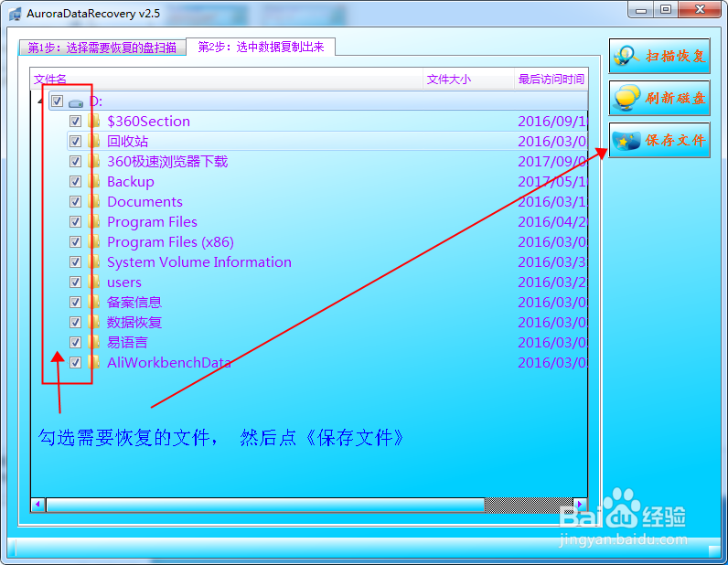Click the Program Files (x86) folder icon

94,242
